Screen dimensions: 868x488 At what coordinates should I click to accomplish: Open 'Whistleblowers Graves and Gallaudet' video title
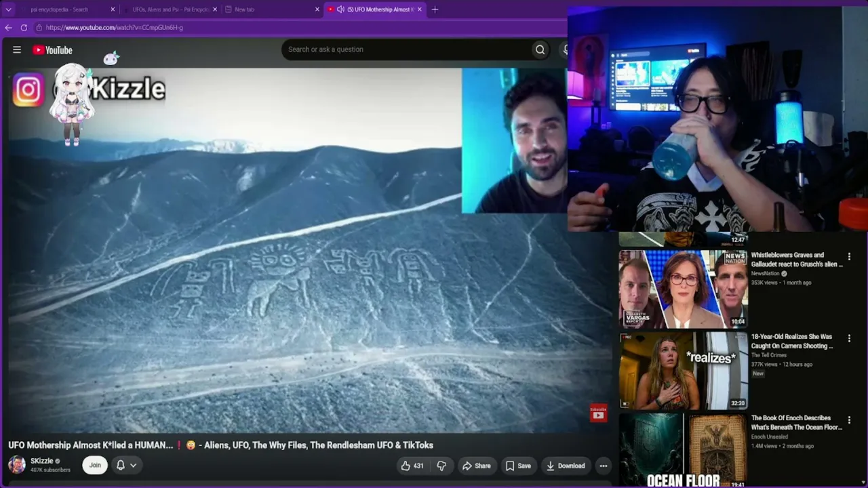pos(797,260)
